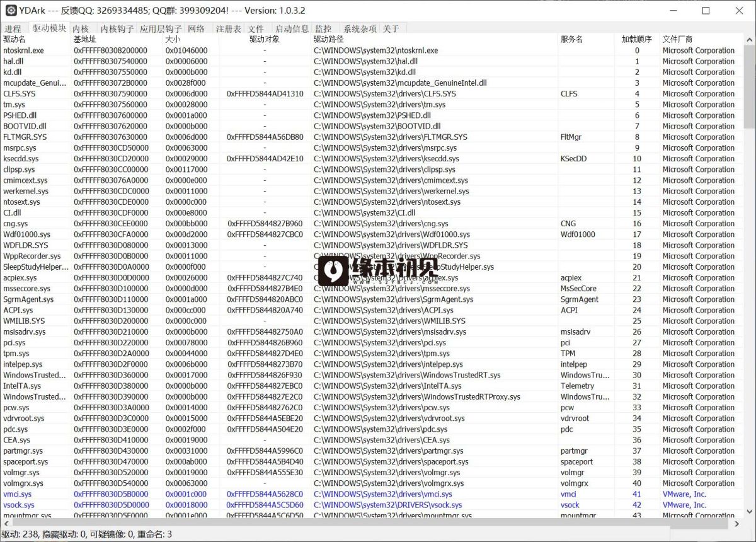Open the 系统杂项 tab

point(359,28)
